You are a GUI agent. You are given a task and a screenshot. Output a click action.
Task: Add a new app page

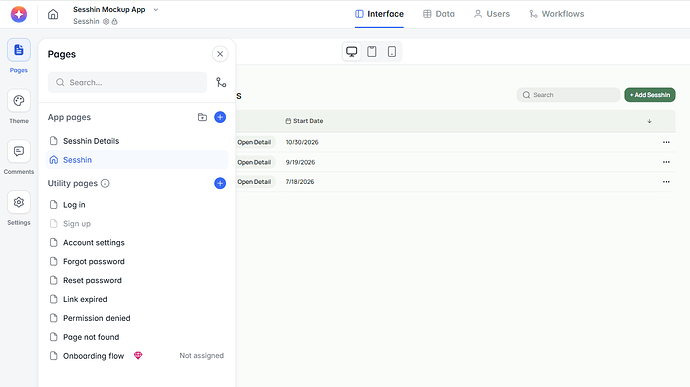tap(220, 117)
